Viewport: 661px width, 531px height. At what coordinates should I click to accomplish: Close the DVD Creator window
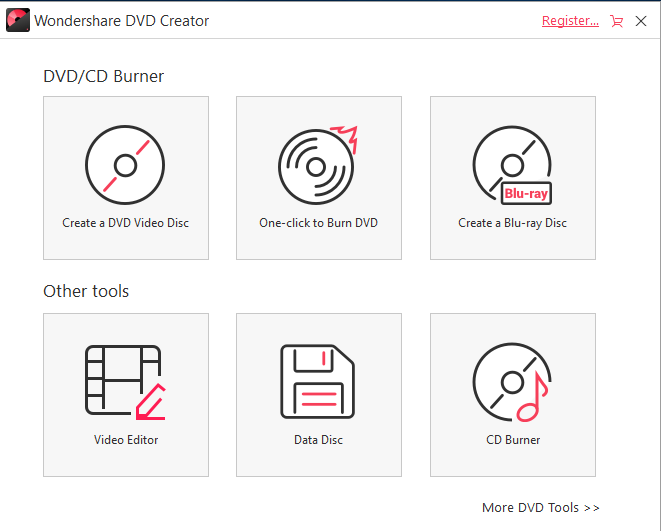[641, 20]
